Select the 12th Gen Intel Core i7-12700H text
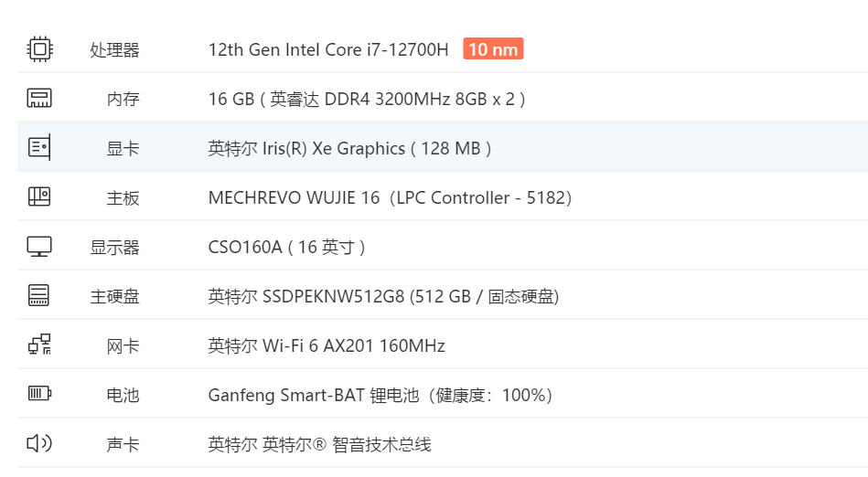Viewport: 868px width, 477px height. pyautogui.click(x=328, y=49)
